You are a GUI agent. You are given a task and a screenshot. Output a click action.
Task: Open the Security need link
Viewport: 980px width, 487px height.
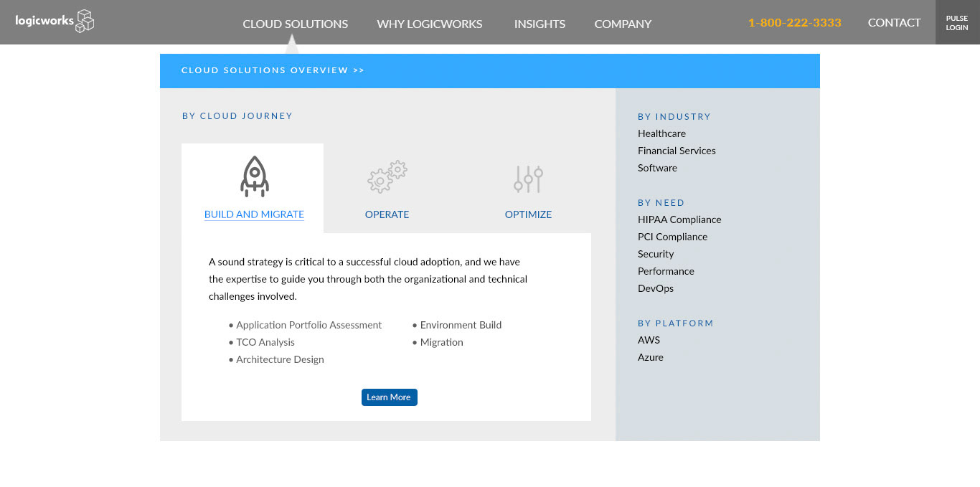pyautogui.click(x=656, y=254)
